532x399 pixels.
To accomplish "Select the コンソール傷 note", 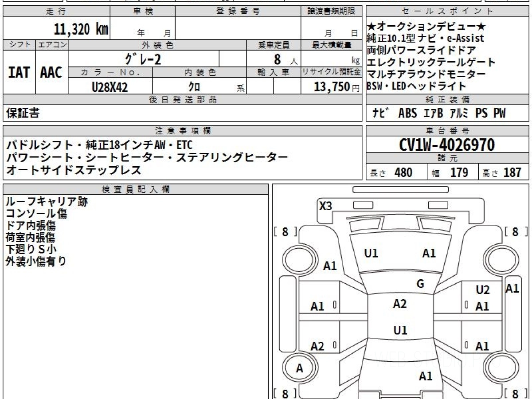I will click(36, 214).
